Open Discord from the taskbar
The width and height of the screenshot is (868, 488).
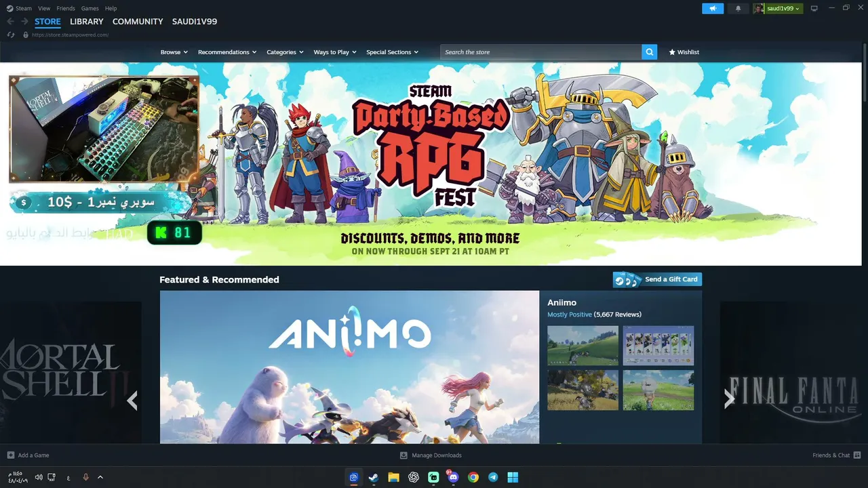(x=453, y=477)
